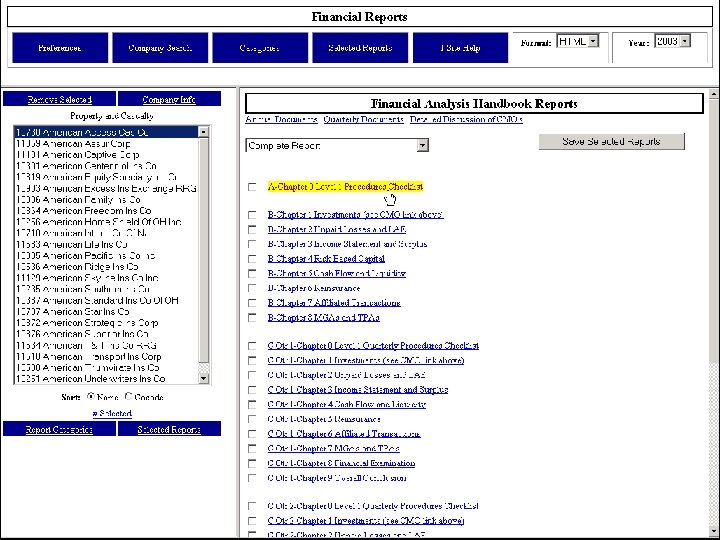Open C Qtr 1-Chapter 7 MGAs and TPAs link
The image size is (720, 540).
333,448
